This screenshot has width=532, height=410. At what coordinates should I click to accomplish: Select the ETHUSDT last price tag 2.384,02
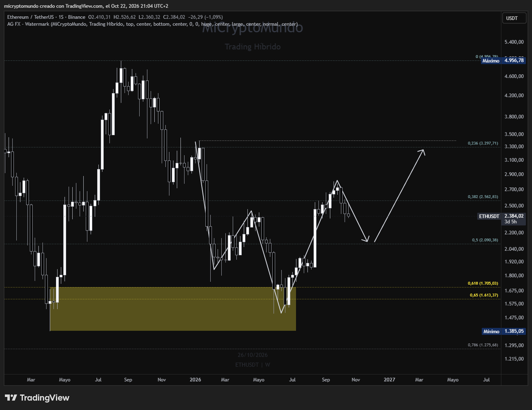(502, 216)
